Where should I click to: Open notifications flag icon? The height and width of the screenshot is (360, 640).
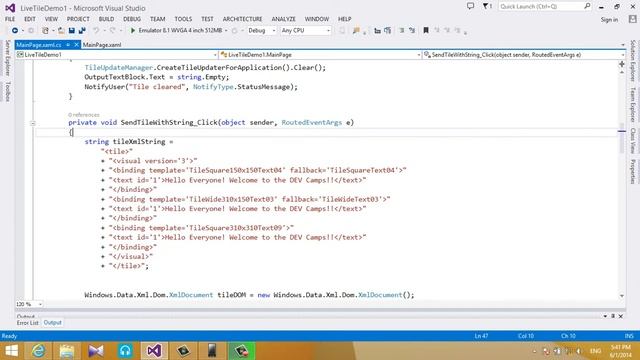(x=487, y=7)
